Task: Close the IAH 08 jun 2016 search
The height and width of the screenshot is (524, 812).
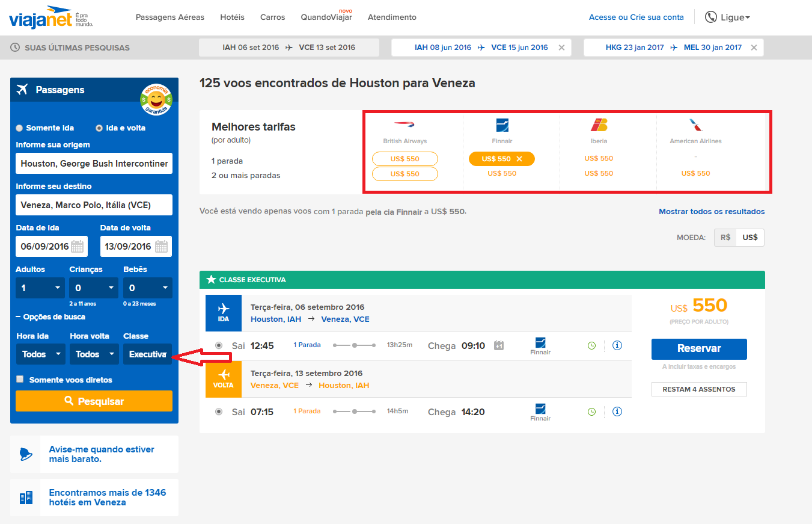Action: (561, 48)
